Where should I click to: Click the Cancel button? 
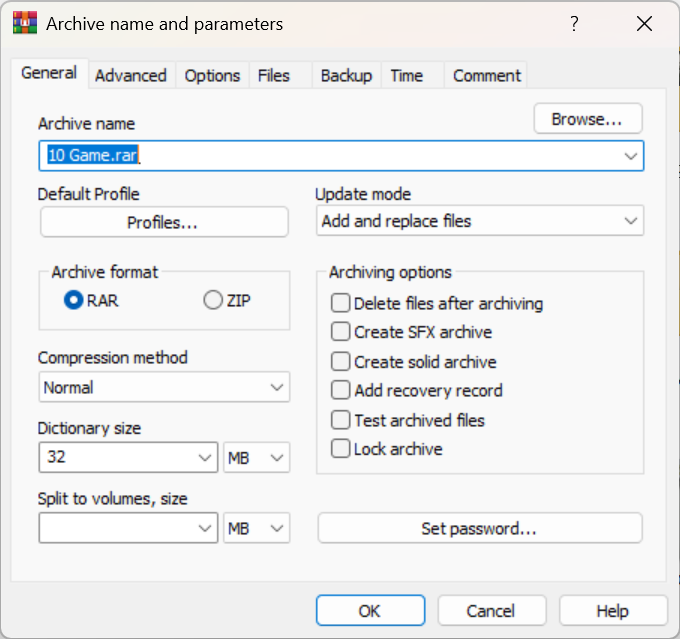(x=491, y=610)
